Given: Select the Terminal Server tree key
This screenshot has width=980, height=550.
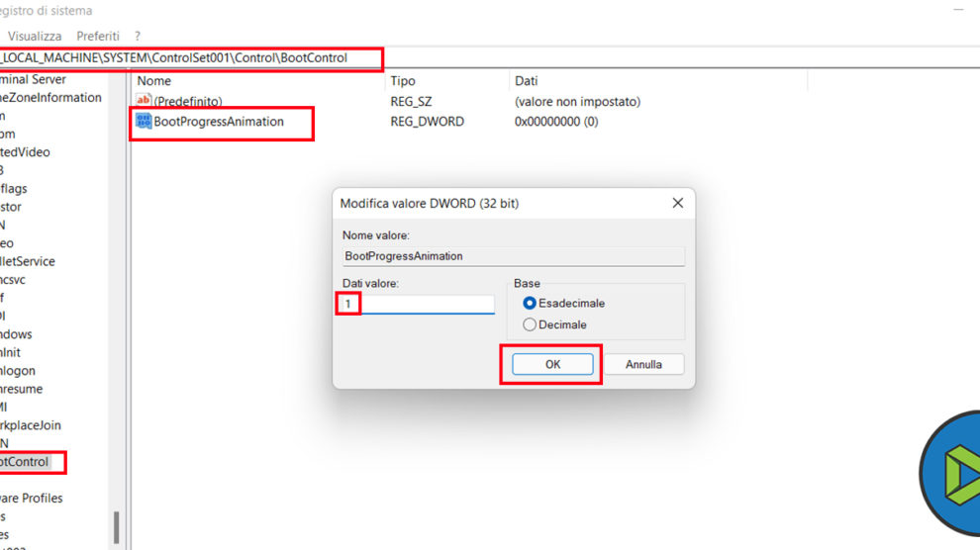Looking at the screenshot, I should 33,80.
